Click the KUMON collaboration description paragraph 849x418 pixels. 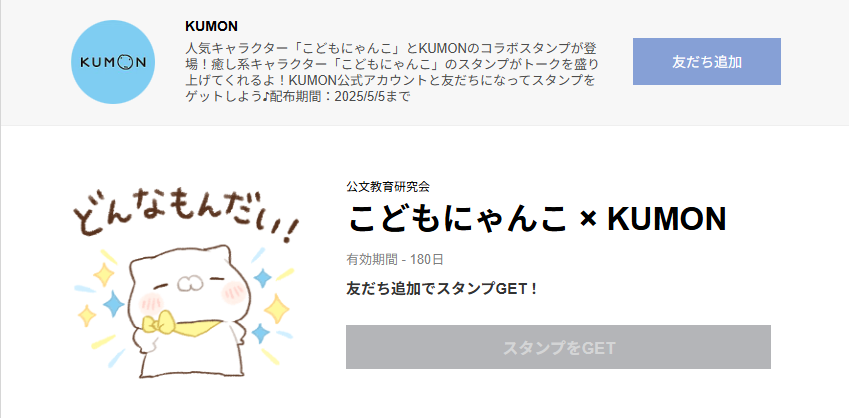pos(392,72)
